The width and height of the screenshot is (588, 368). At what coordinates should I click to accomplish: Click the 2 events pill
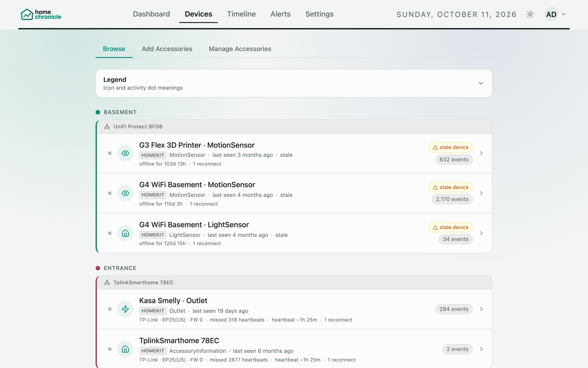[x=457, y=349]
